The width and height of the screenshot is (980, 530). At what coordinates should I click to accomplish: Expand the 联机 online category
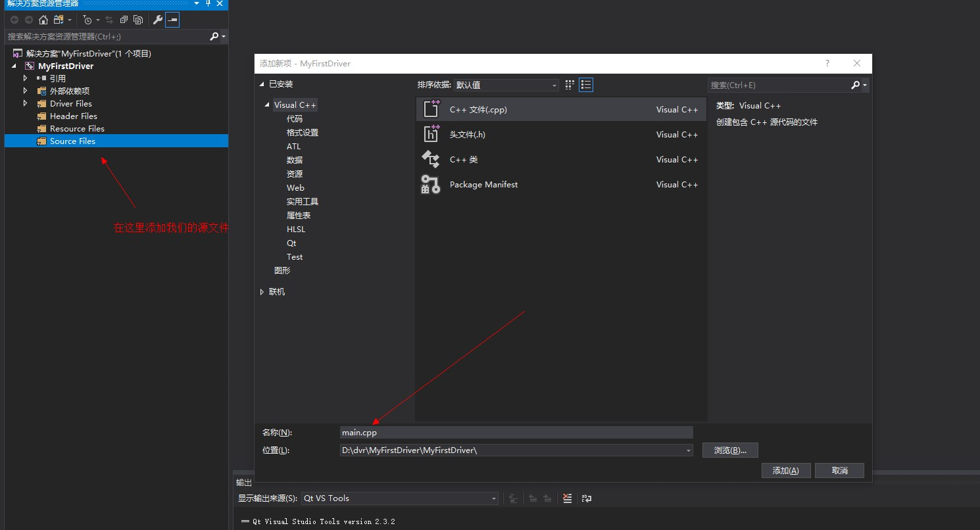[262, 291]
